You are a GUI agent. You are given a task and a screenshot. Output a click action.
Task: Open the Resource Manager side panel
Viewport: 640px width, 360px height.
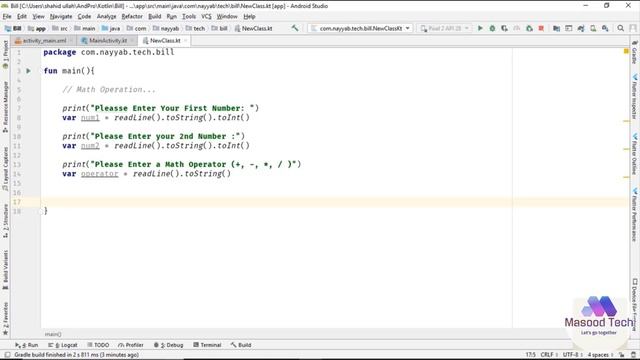[5, 107]
